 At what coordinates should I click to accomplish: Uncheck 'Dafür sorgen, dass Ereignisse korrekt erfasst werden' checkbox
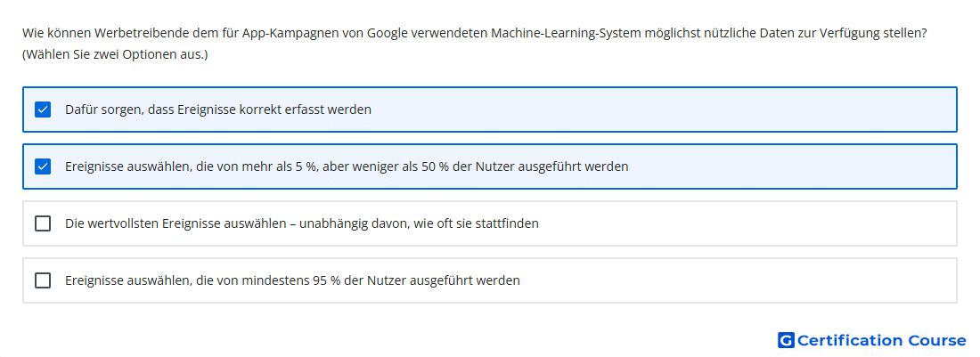pos(43,110)
